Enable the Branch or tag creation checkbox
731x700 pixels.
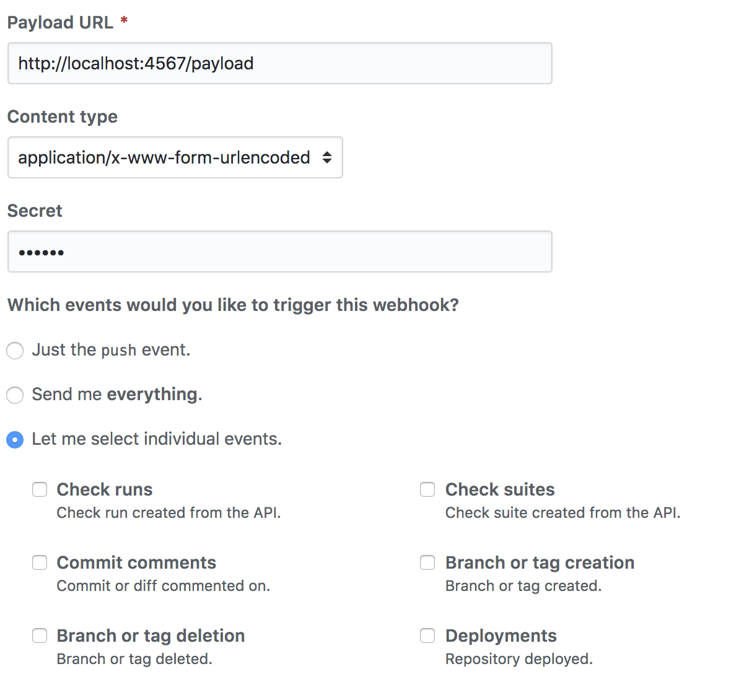427,563
